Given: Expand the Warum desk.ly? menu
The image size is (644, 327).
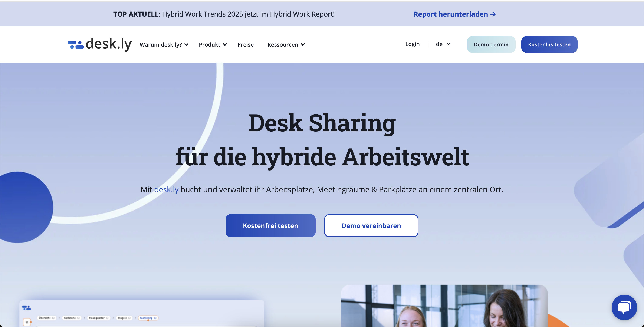Looking at the screenshot, I should pyautogui.click(x=164, y=44).
